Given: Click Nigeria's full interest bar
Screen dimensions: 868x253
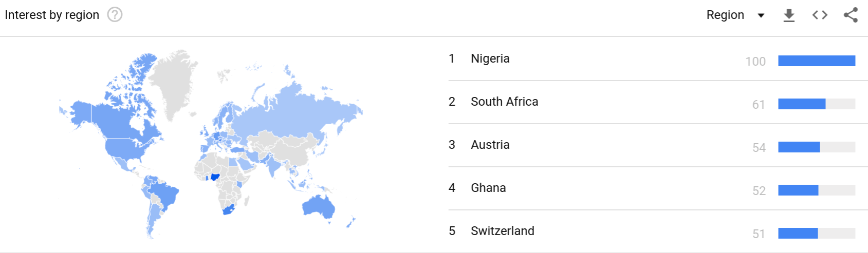Looking at the screenshot, I should tap(817, 61).
